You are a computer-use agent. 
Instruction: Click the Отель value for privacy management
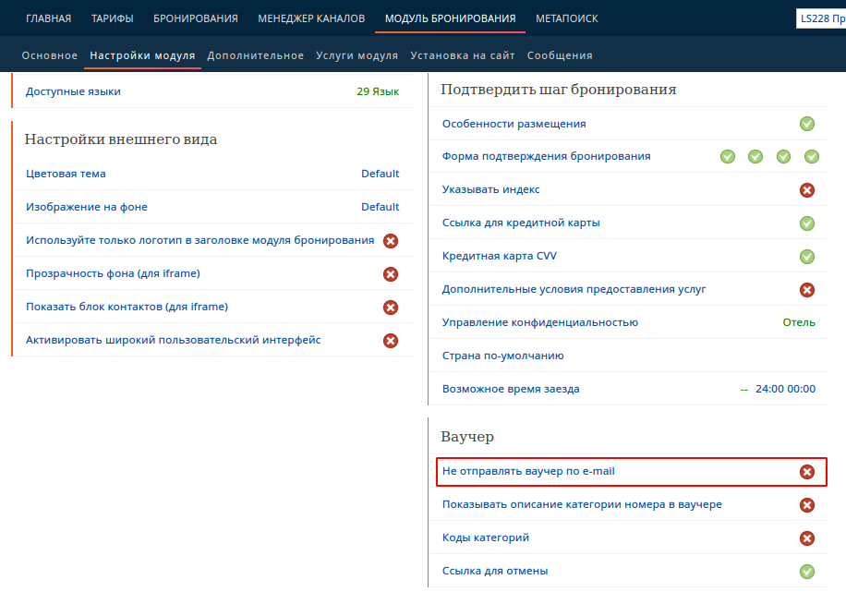click(x=799, y=322)
